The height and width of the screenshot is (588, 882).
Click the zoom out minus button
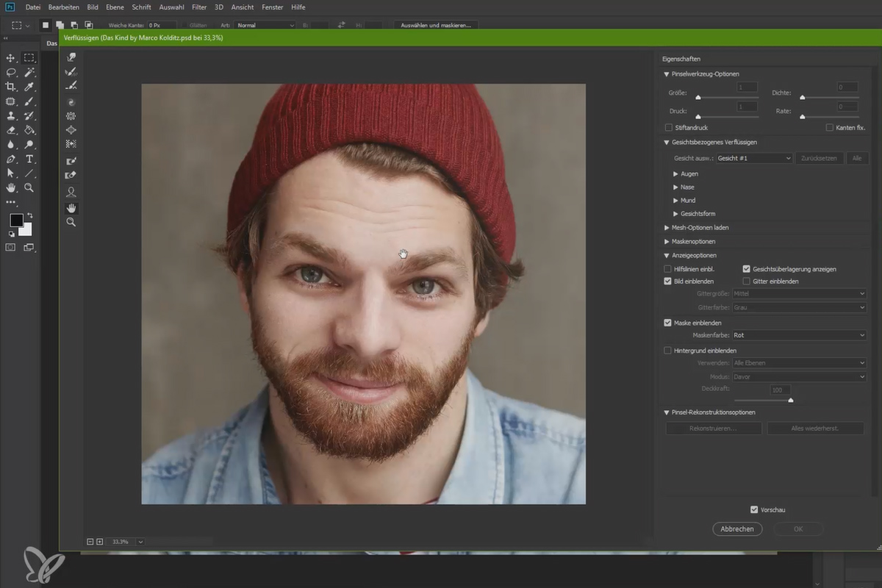coord(90,542)
